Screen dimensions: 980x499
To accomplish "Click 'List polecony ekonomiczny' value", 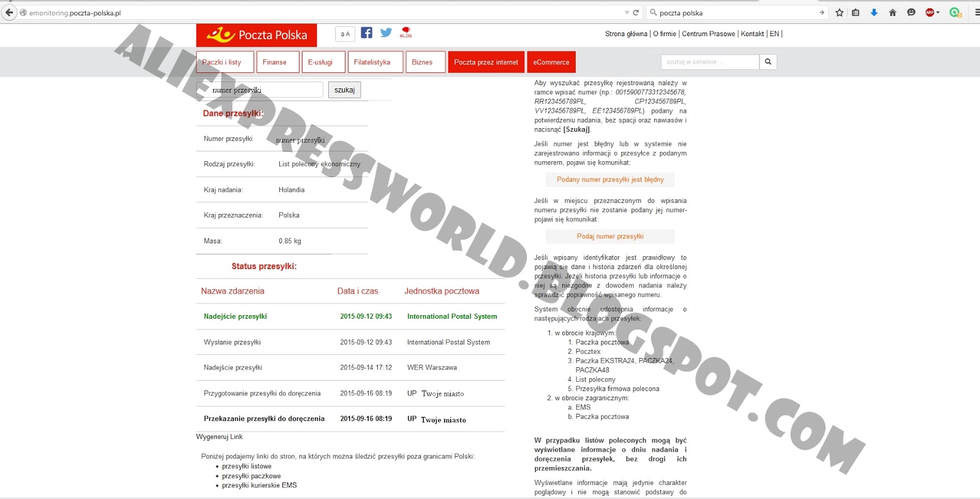I will click(319, 164).
